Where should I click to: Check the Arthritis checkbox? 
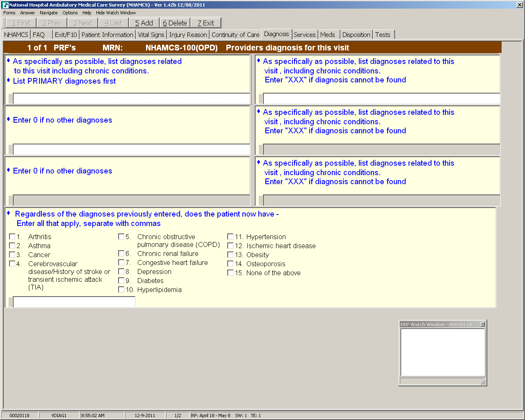[12, 237]
